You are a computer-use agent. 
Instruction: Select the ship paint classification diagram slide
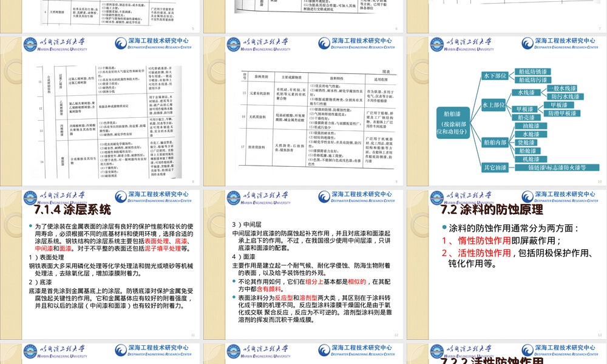click(x=507, y=111)
